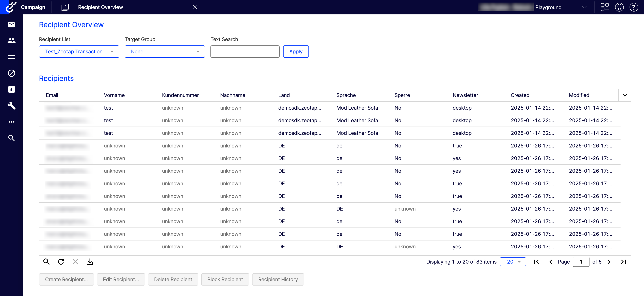This screenshot has height=296, width=644.
Task: Click the Text Search input field
Action: tap(245, 52)
